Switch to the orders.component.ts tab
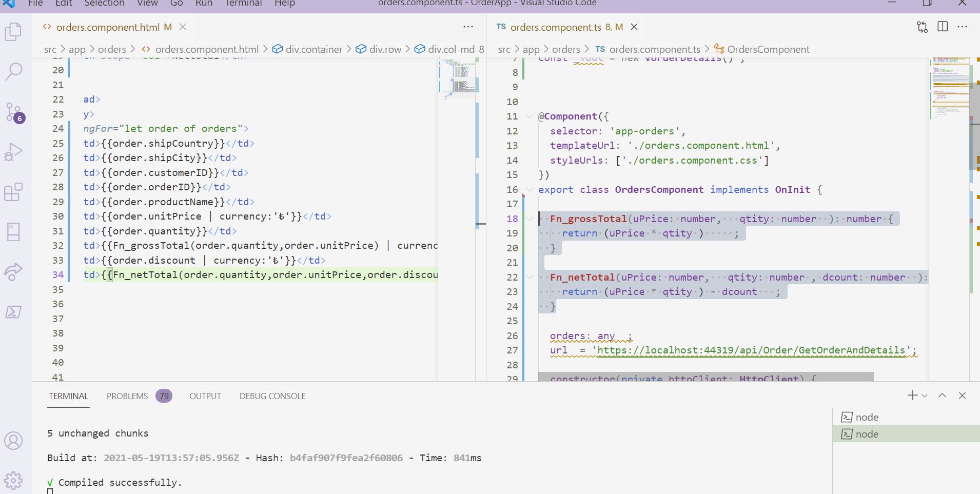The image size is (980, 494). pos(555,27)
